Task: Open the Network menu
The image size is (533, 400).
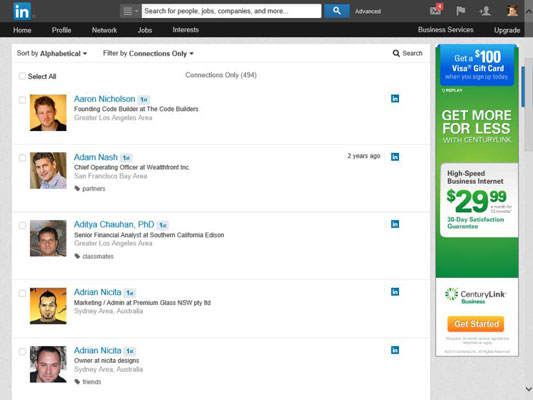Action: (x=104, y=30)
